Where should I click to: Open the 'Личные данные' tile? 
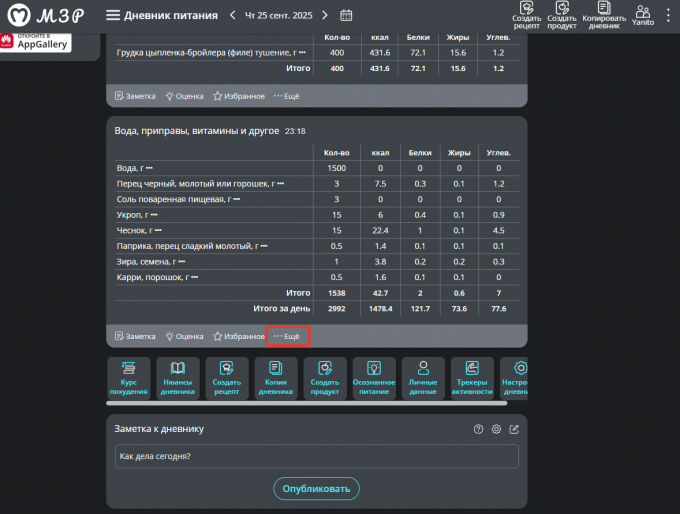pos(423,379)
